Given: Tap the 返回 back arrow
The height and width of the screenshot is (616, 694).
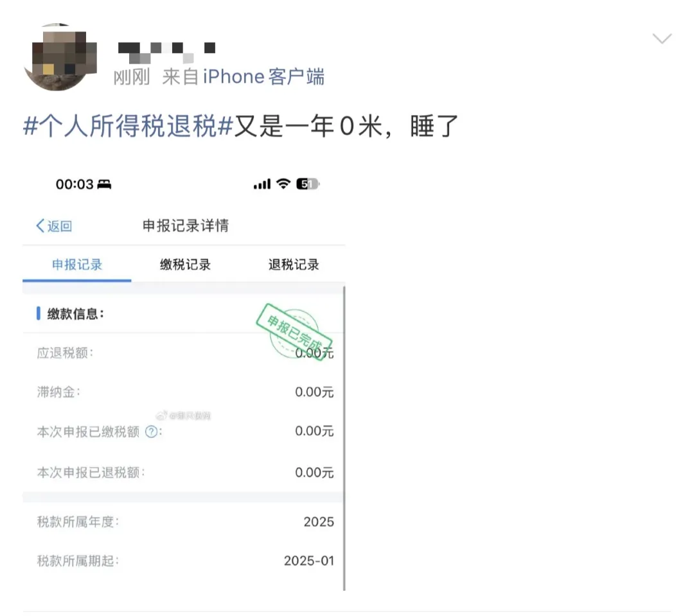Looking at the screenshot, I should 54,225.
